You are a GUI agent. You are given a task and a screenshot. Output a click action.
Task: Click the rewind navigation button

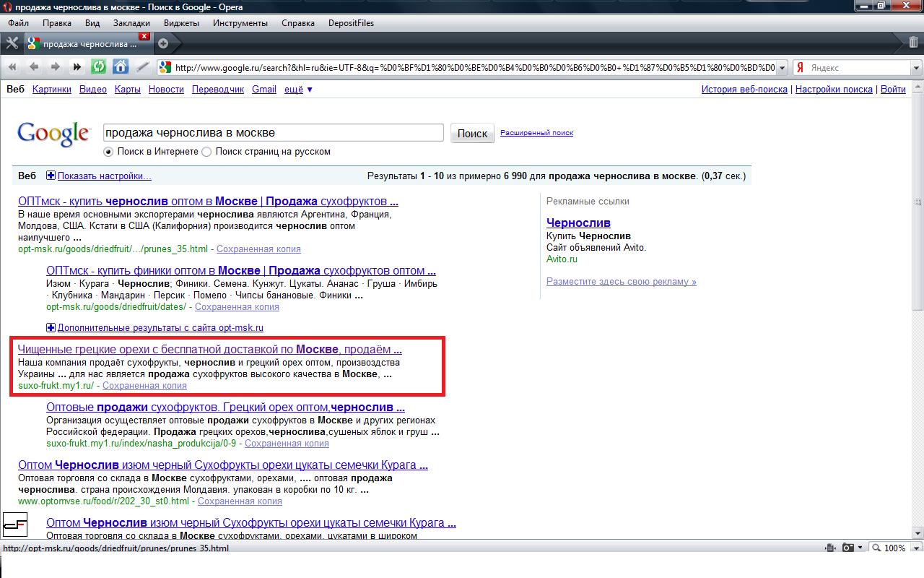click(12, 67)
